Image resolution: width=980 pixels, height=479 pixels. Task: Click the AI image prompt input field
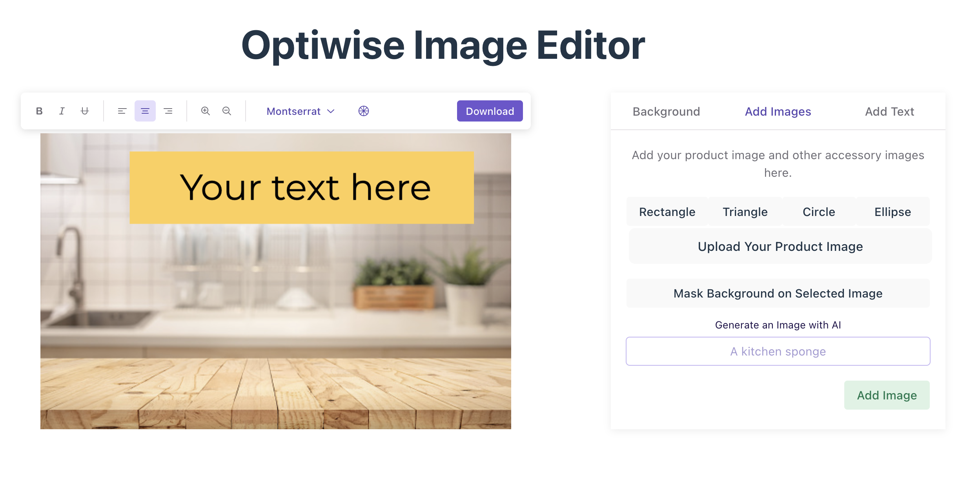[778, 350]
